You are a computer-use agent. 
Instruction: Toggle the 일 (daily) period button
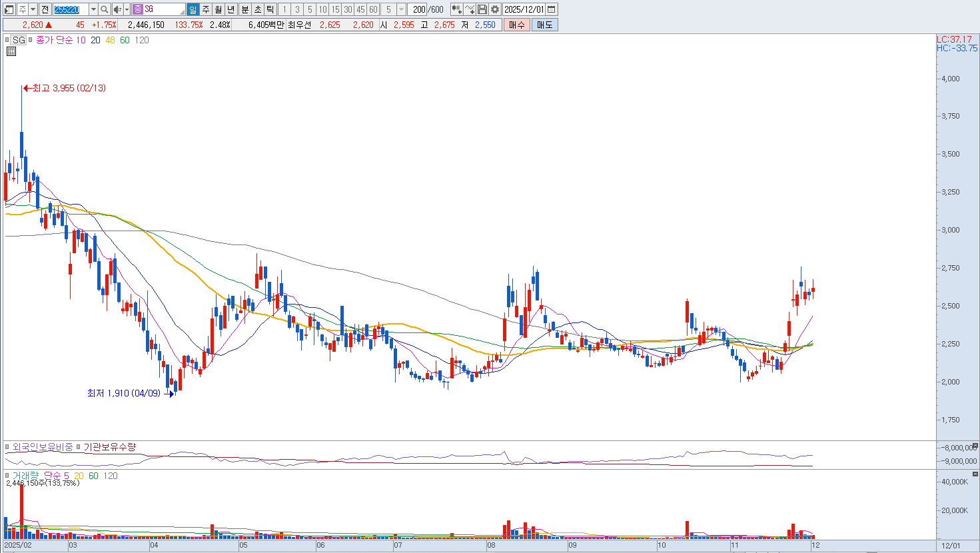pyautogui.click(x=193, y=9)
